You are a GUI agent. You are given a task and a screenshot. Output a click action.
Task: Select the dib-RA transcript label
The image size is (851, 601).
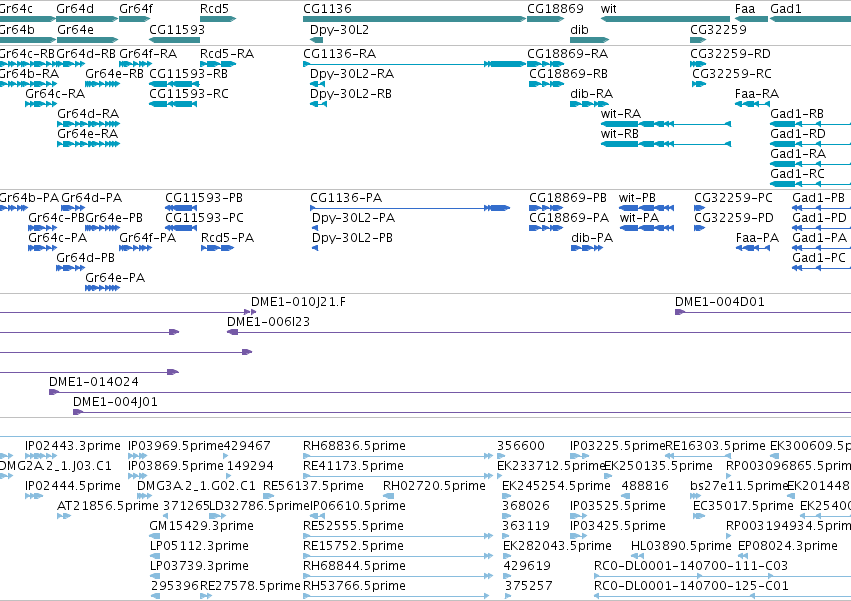point(592,93)
